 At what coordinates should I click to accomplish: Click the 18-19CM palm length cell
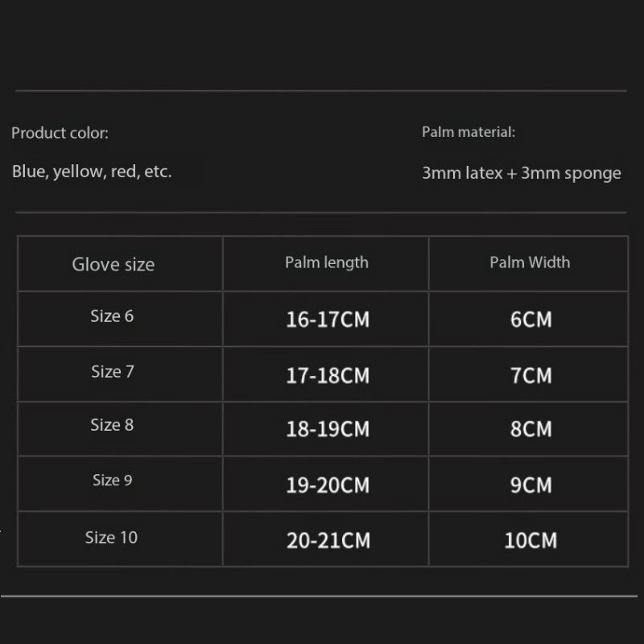click(x=328, y=430)
